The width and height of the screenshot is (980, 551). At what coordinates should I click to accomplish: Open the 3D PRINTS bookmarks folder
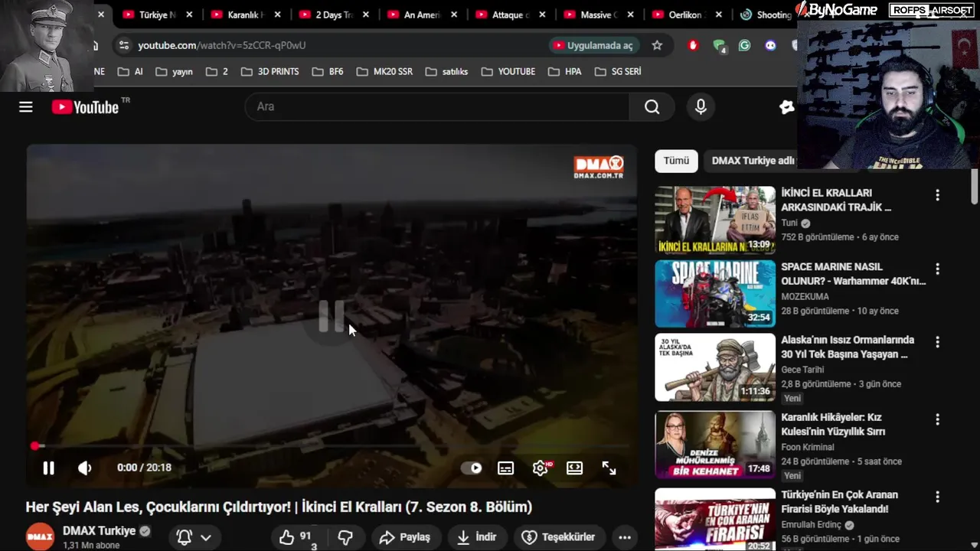269,71
